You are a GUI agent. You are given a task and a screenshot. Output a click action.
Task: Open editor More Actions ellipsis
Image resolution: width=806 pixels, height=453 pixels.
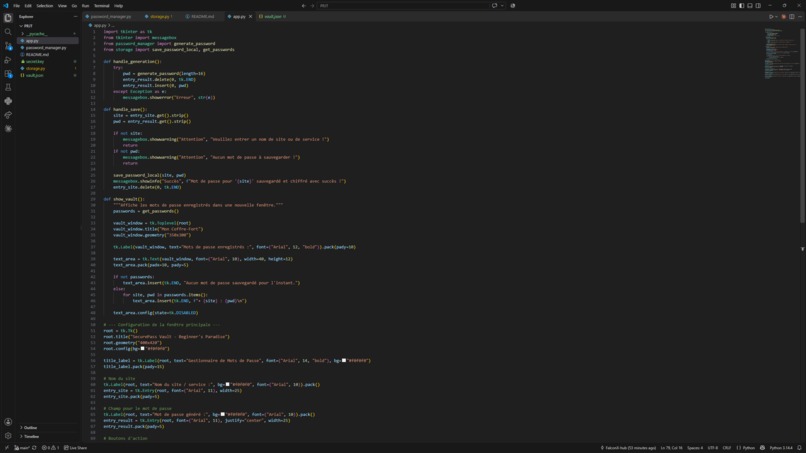800,16
